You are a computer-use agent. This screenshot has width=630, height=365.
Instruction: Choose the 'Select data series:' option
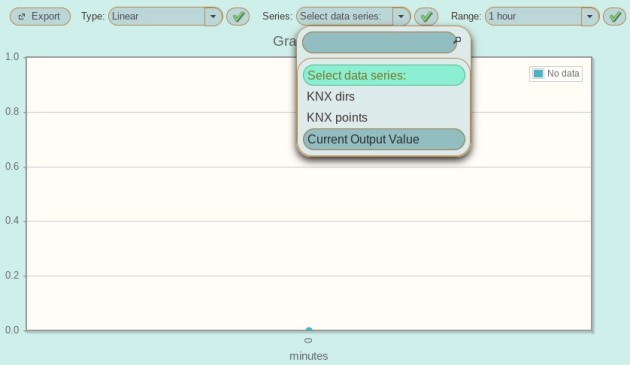tap(384, 76)
